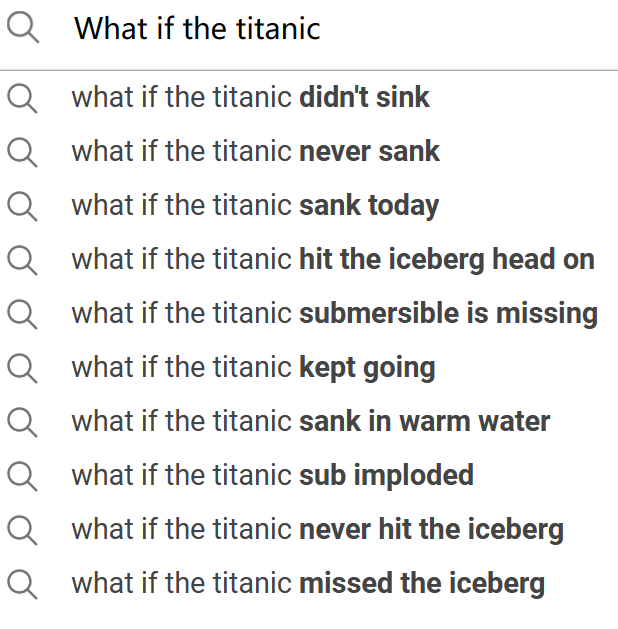Click magnifier icon beside 'sank in warm water'
Viewport: 618px width, 629px height.
pos(22,422)
